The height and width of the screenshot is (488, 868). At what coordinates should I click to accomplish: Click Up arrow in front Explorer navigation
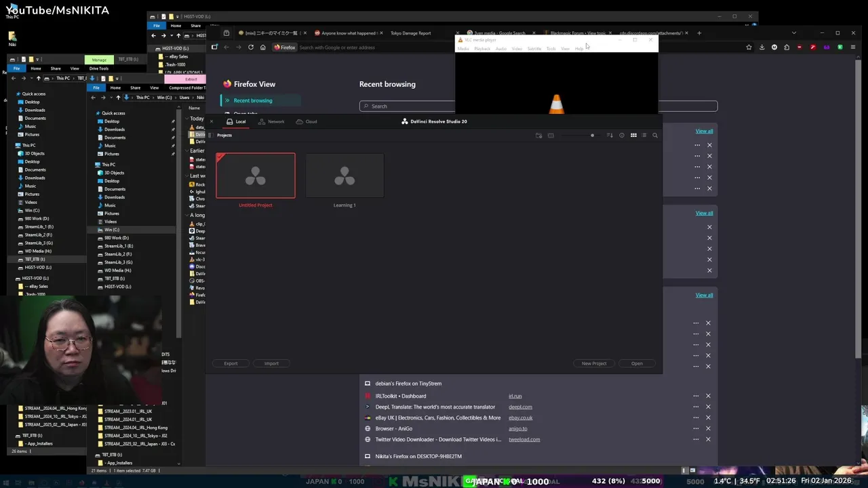tap(118, 98)
